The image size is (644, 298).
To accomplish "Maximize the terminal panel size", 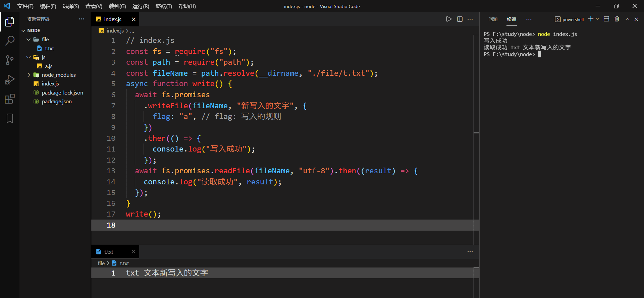I will pyautogui.click(x=627, y=19).
